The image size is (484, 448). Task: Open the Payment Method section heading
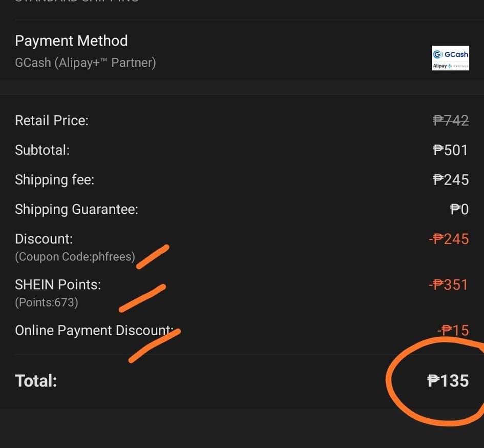coord(71,41)
